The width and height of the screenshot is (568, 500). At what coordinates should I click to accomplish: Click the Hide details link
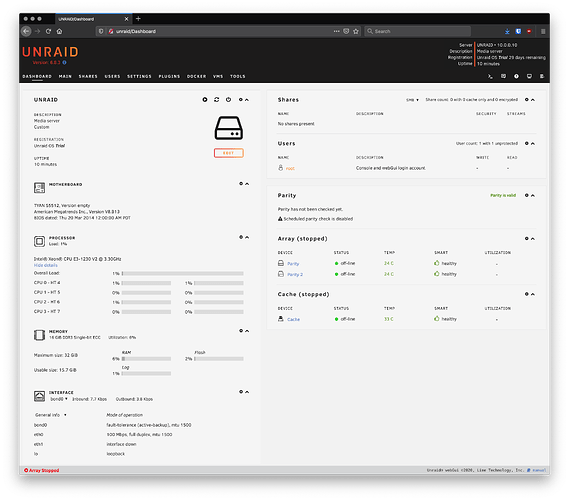[46, 265]
